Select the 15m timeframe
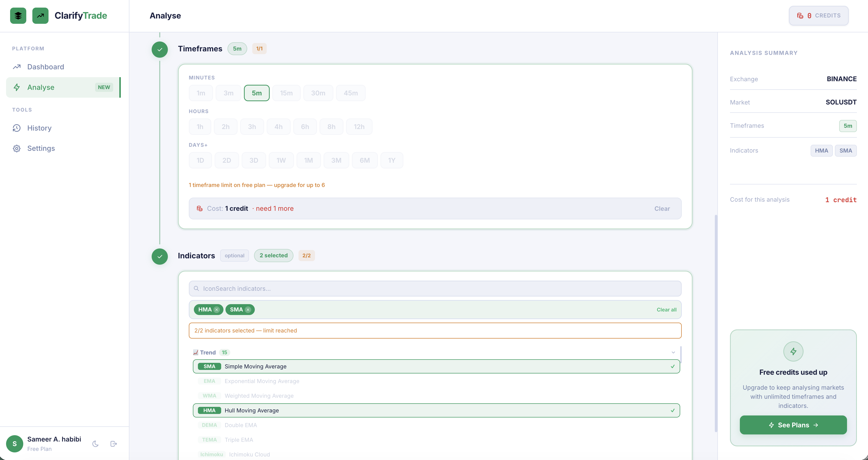 click(x=286, y=93)
